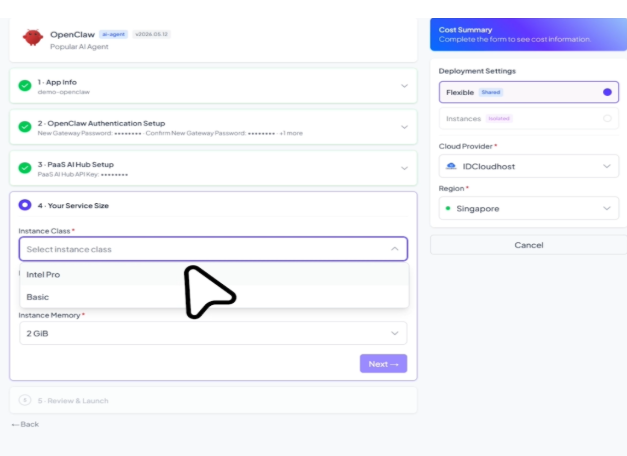Expand the 1 - App Info section chevron

click(404, 86)
